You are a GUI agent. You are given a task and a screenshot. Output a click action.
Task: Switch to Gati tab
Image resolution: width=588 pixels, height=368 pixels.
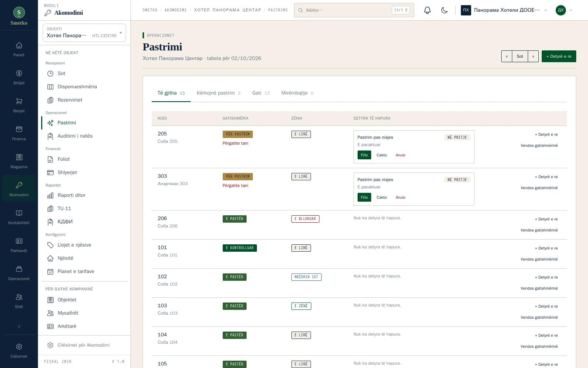(261, 93)
